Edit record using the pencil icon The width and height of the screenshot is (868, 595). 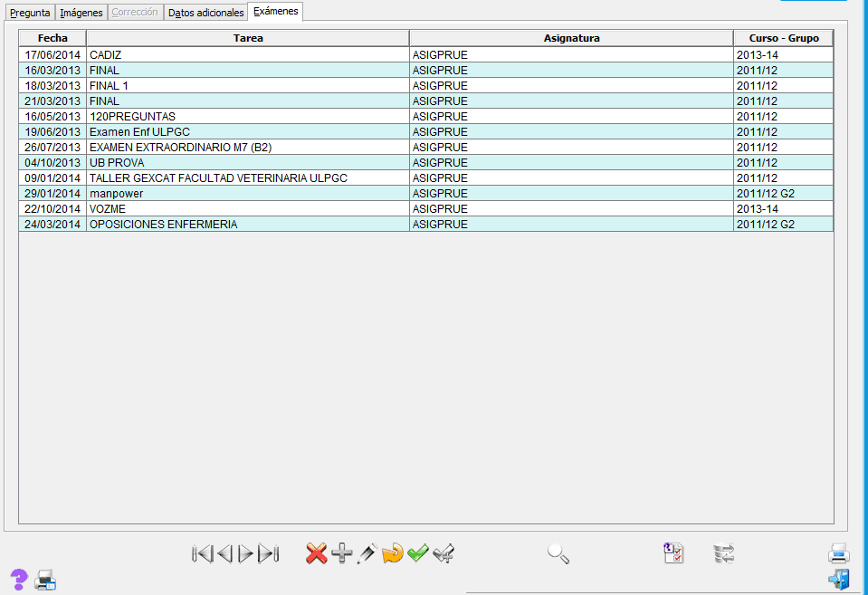click(x=367, y=553)
